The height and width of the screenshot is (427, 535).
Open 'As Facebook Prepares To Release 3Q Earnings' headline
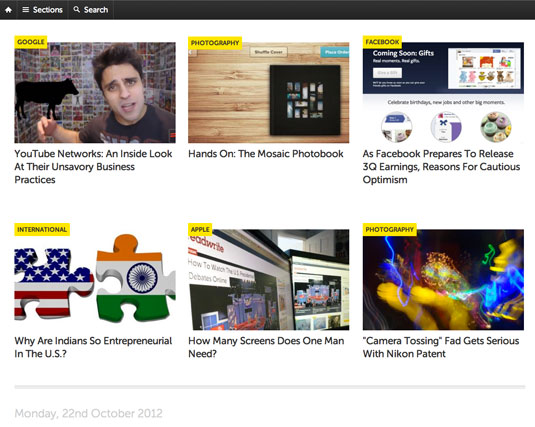(442, 167)
